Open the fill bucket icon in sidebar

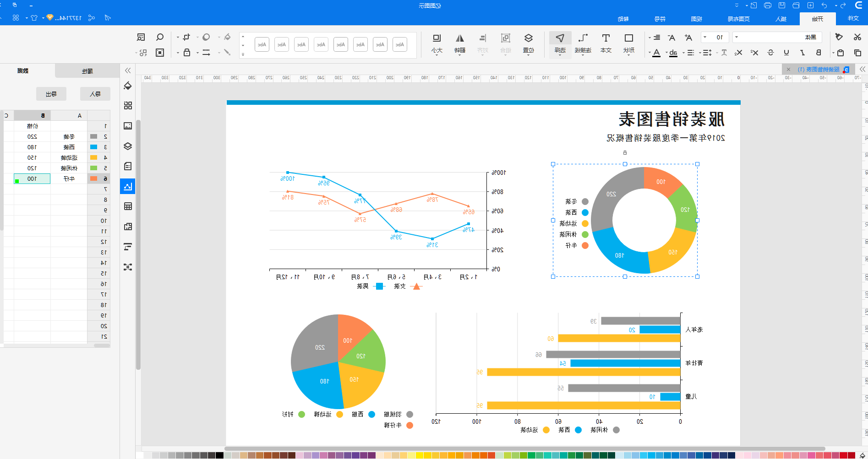coord(128,86)
